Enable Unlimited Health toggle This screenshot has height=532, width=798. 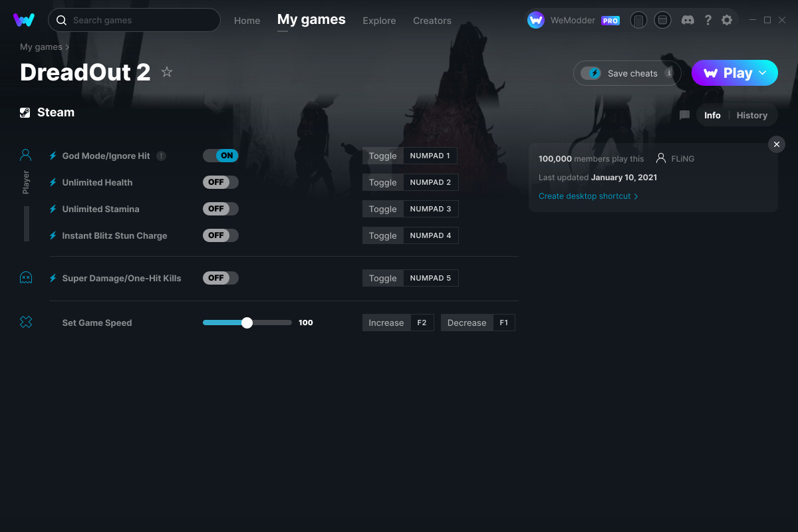pos(221,182)
